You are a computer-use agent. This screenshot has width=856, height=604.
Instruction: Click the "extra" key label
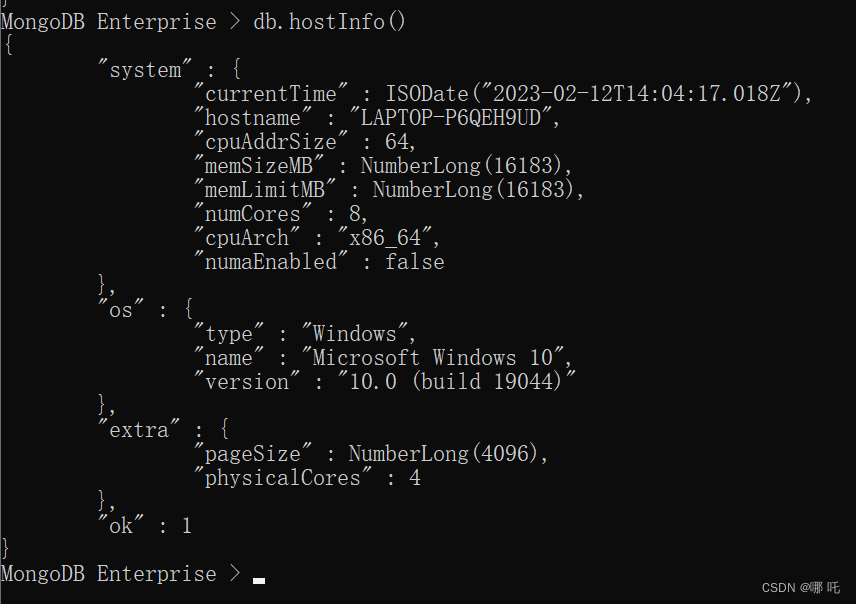[x=139, y=430]
